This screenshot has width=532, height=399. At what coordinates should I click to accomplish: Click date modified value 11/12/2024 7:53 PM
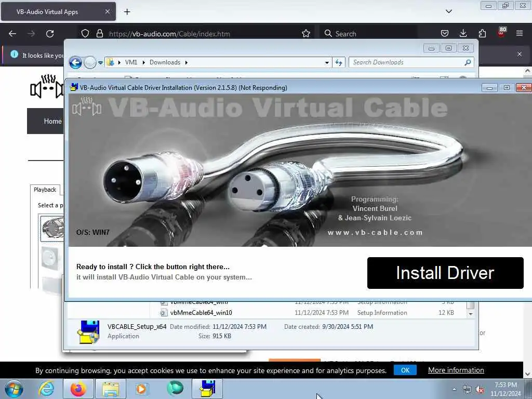(x=239, y=327)
